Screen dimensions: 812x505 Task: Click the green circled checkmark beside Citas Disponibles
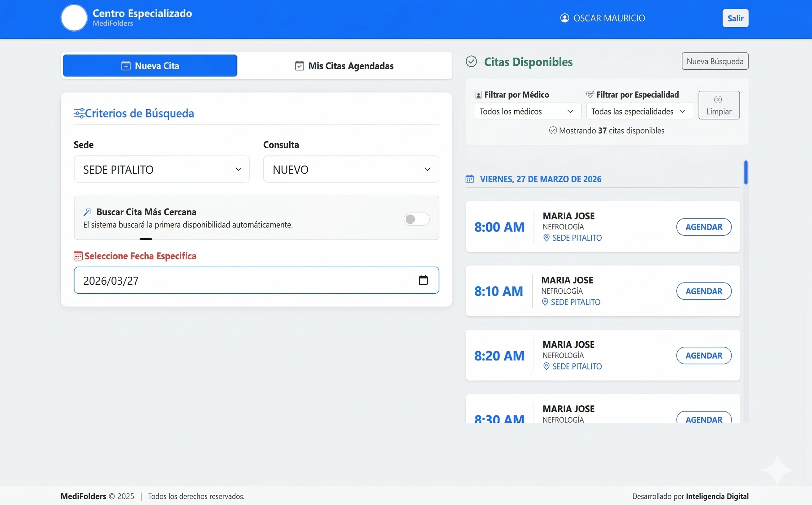(471, 62)
